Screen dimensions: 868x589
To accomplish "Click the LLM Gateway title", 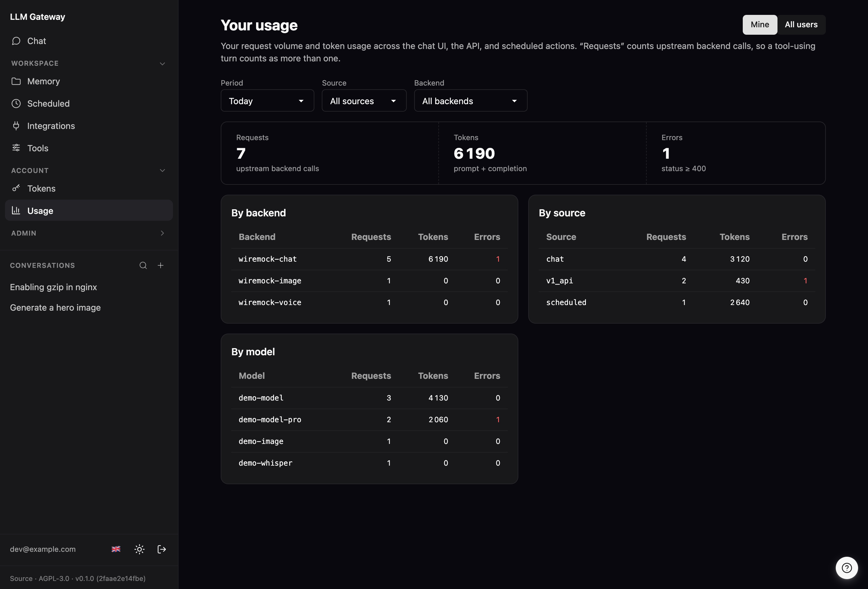I will 37,17.
